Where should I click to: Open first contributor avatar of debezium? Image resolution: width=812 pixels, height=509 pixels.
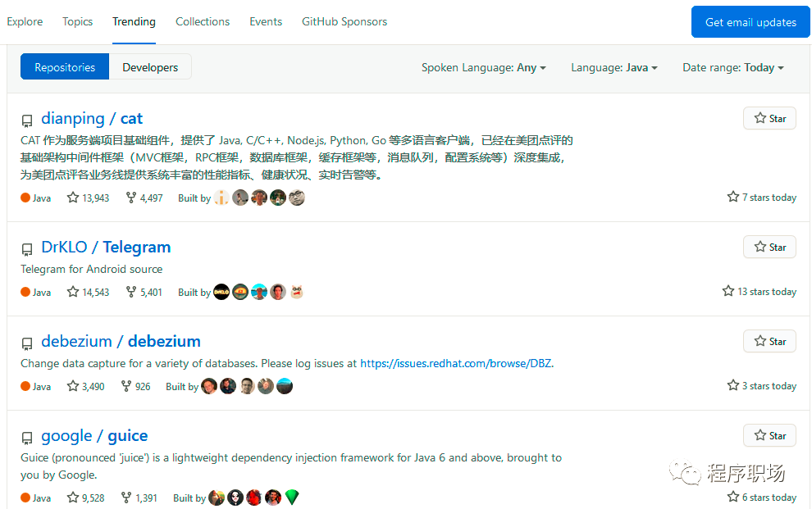[208, 386]
